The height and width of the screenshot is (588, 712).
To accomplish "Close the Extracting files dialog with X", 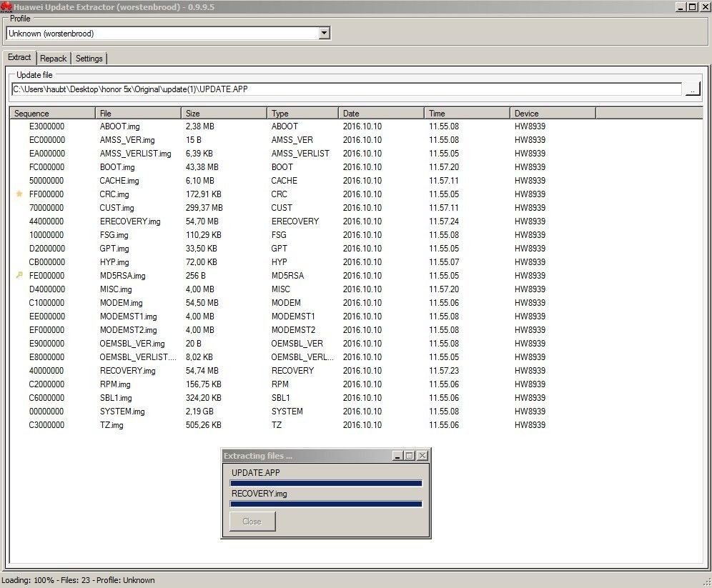I will (422, 456).
